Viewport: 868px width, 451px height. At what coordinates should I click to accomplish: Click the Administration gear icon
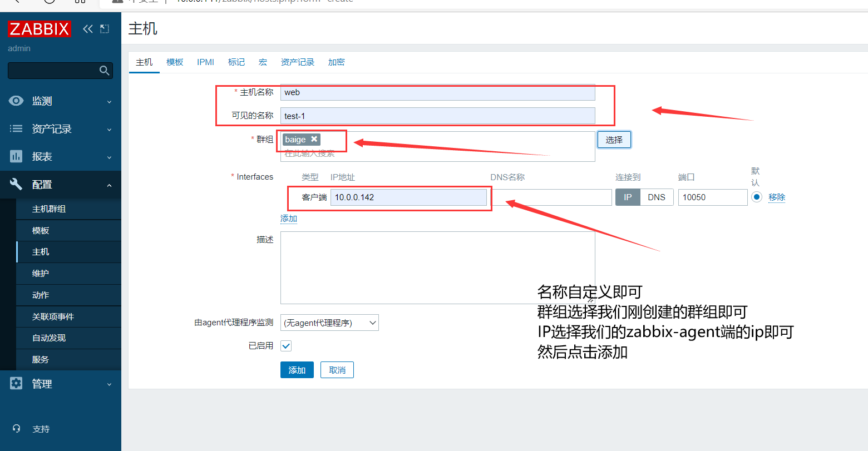tap(16, 383)
